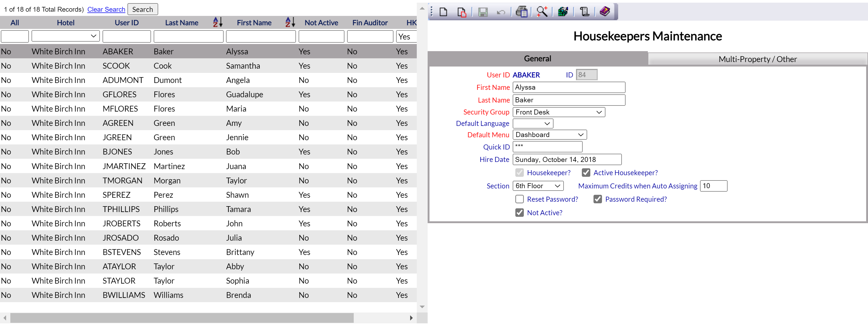The width and height of the screenshot is (868, 326).
Task: Click the disabled ID field showing 84
Action: point(587,75)
